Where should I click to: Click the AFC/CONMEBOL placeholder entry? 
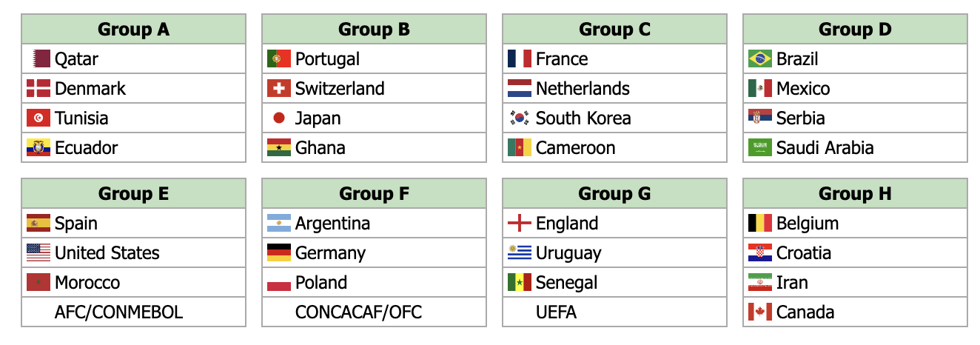pos(118,312)
